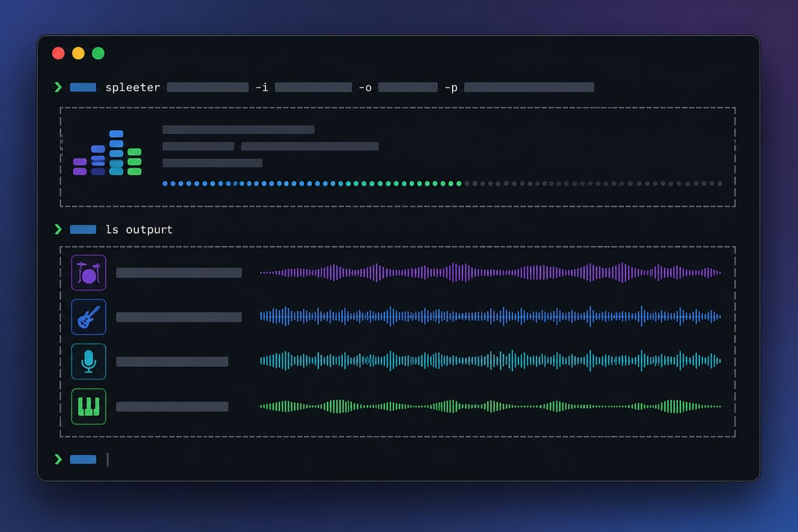This screenshot has height=532, width=798.
Task: Click the bass guitar stem icon
Action: point(89,317)
